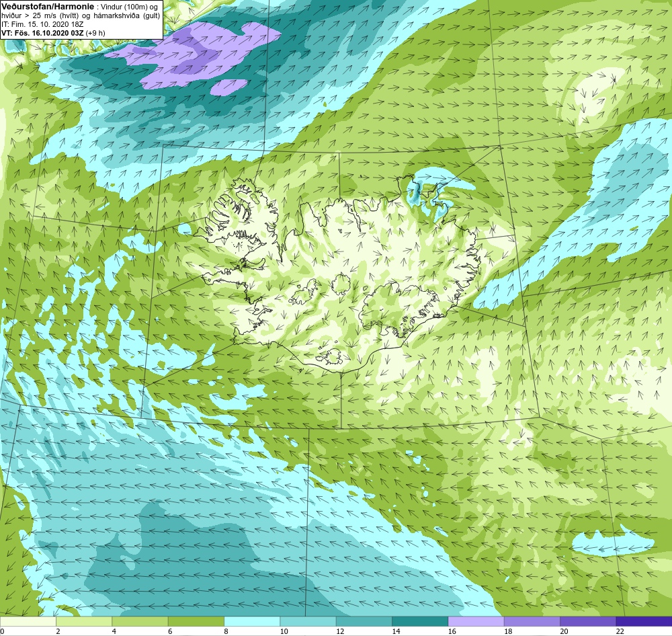The width and height of the screenshot is (672, 636).
Task: Click the 16–18 m/s lavender legend swatch
Action: point(476,621)
